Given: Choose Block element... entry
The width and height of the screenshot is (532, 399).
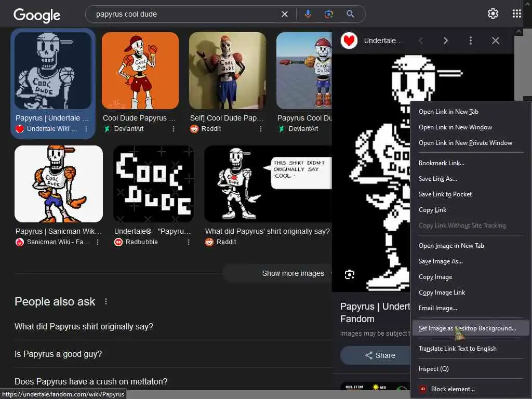Looking at the screenshot, I should (470, 389).
